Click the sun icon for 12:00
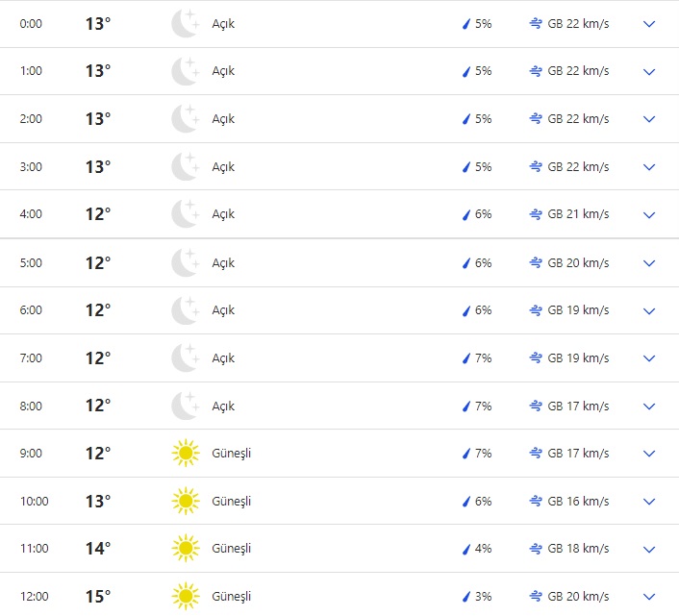This screenshot has width=679, height=616. tap(185, 597)
